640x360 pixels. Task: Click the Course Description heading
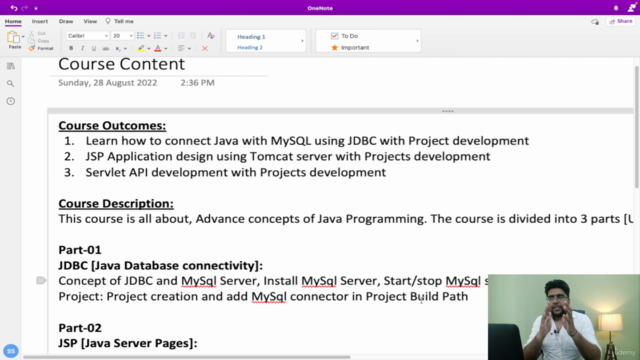[x=116, y=203]
